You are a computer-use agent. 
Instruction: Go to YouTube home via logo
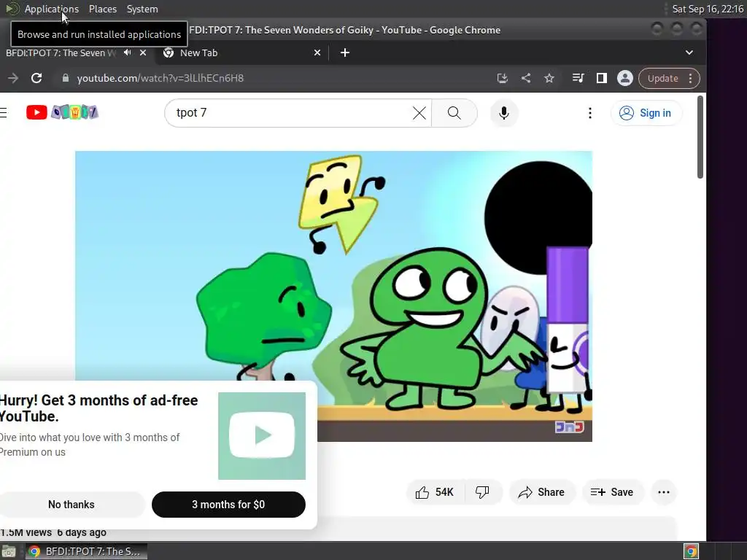(x=62, y=112)
